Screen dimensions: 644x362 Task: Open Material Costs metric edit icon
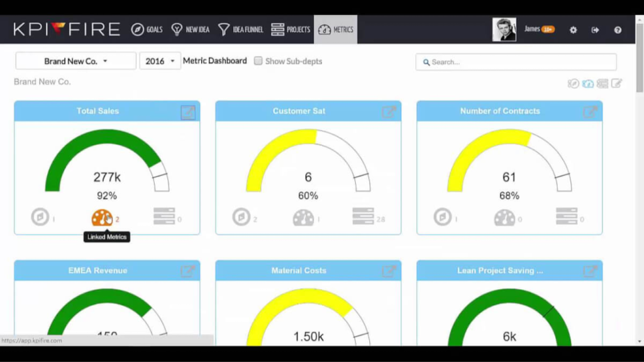click(389, 271)
